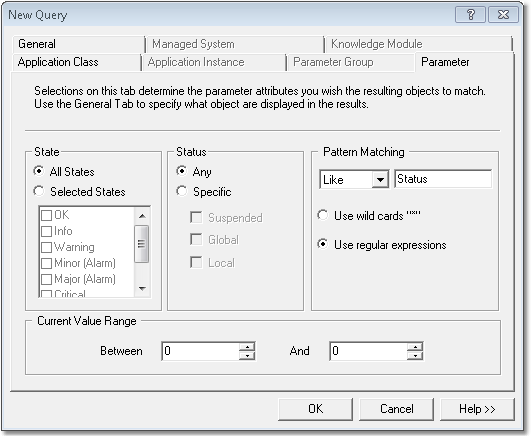Click the state list scrollbar thumb
The width and height of the screenshot is (531, 438).
click(142, 244)
